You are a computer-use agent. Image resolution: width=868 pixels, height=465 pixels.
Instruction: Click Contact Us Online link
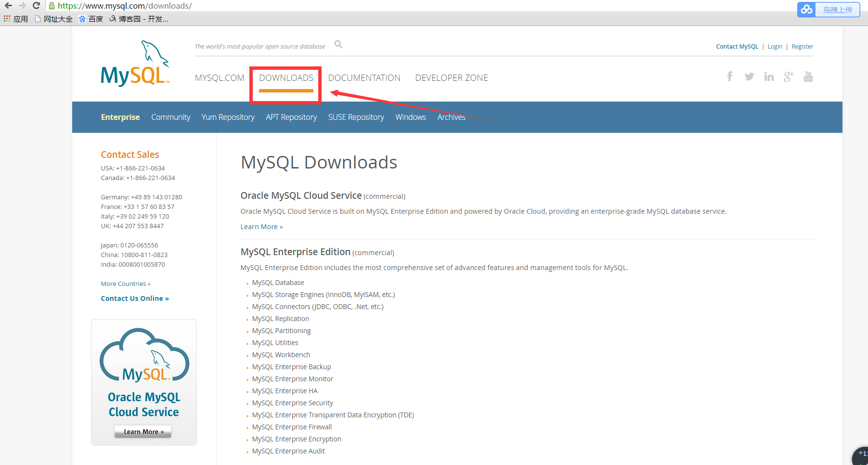point(135,298)
